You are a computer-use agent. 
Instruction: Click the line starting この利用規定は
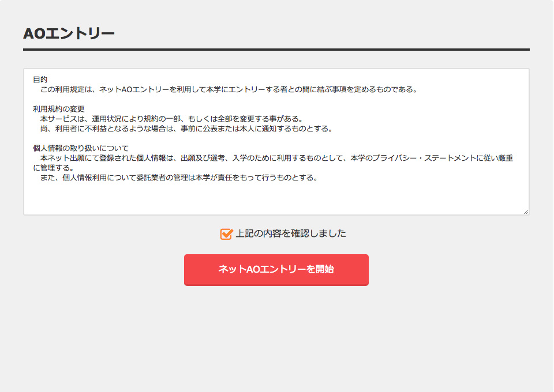229,89
